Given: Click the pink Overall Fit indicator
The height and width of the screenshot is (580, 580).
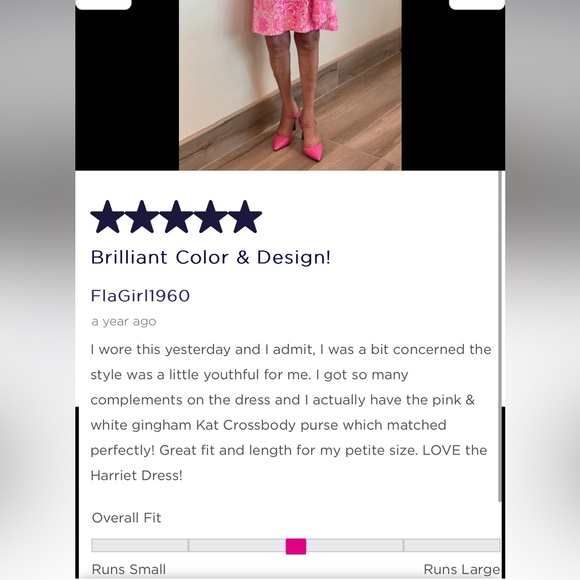Looking at the screenshot, I should (296, 546).
